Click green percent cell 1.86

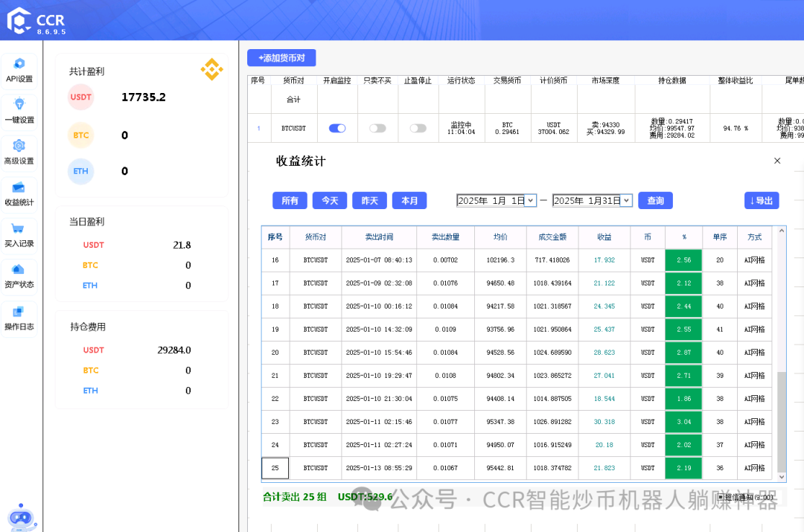pyautogui.click(x=683, y=399)
